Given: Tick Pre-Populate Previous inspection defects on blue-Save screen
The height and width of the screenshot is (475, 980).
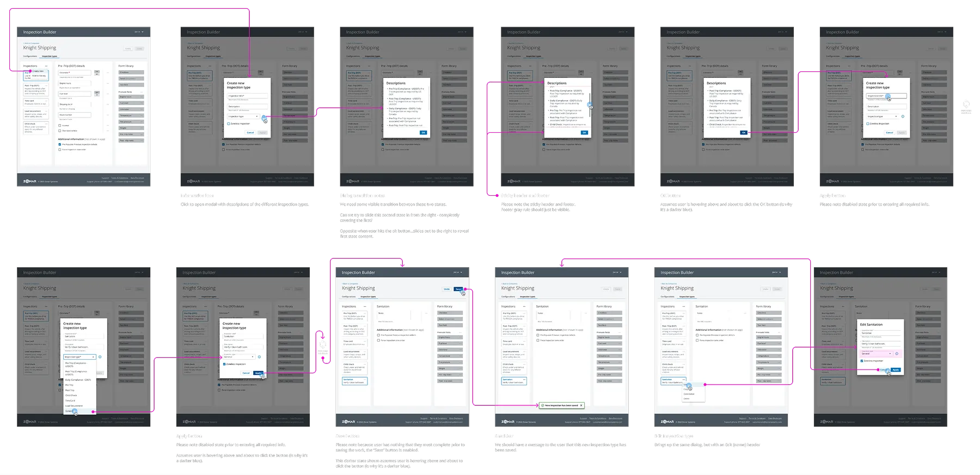Looking at the screenshot, I should [x=378, y=335].
